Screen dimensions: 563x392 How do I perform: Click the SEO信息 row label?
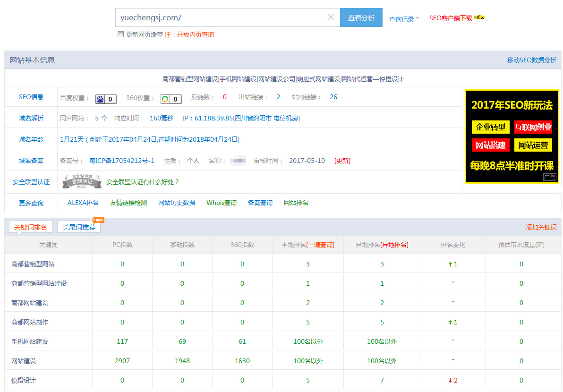pyautogui.click(x=31, y=97)
